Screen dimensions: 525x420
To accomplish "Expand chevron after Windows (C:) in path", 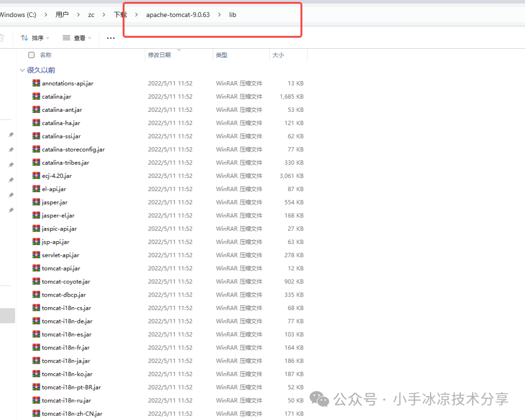I will coord(46,15).
